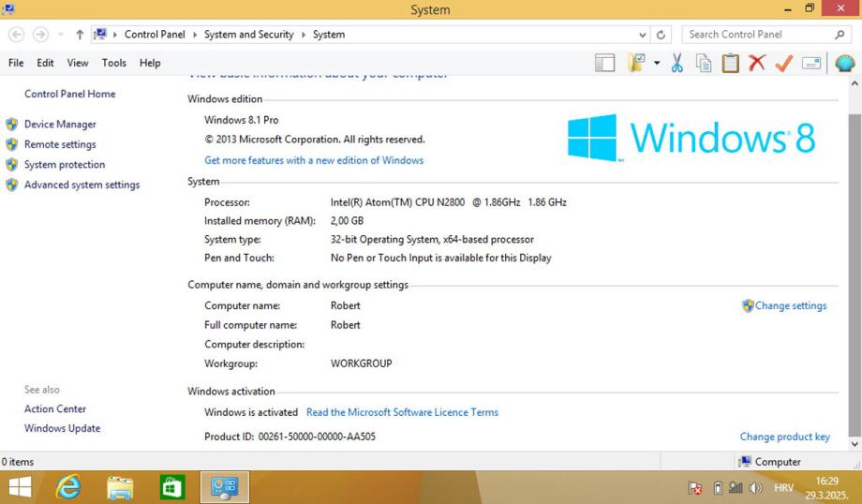Open the Edit menu

point(45,63)
